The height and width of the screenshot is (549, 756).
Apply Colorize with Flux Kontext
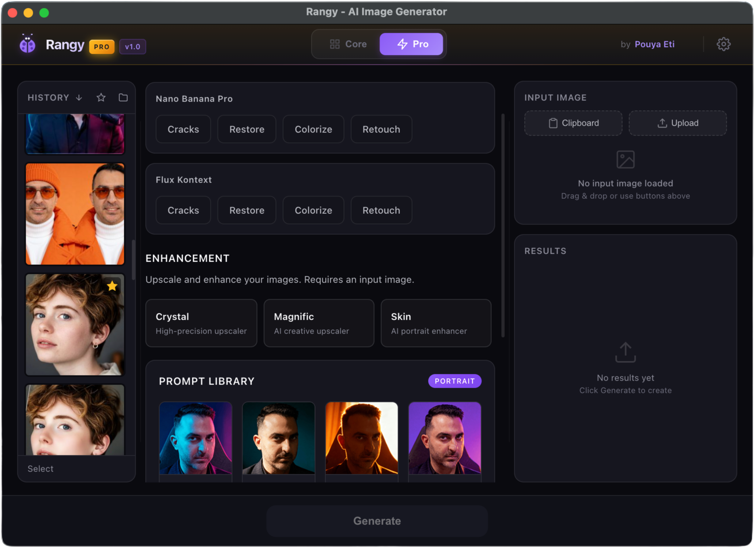[x=313, y=210]
